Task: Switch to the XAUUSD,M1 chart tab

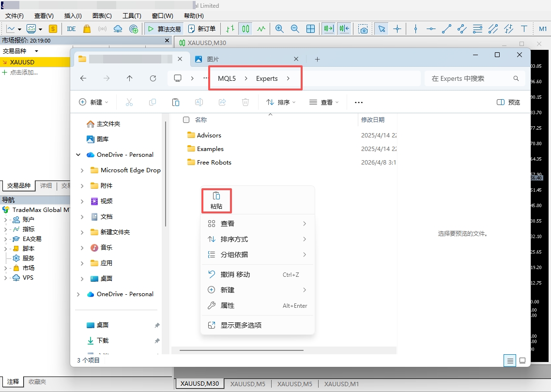Action: (x=341, y=384)
